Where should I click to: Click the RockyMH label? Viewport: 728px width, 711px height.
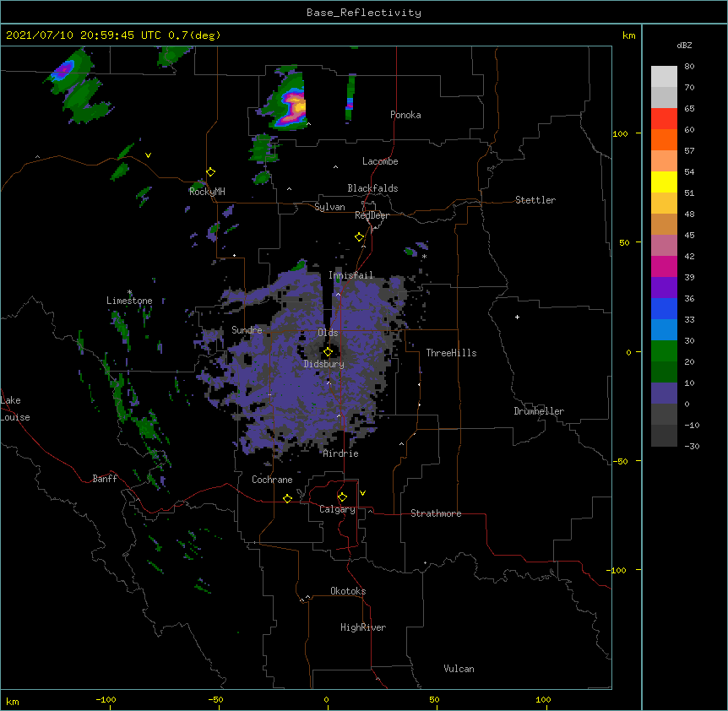[x=207, y=191]
